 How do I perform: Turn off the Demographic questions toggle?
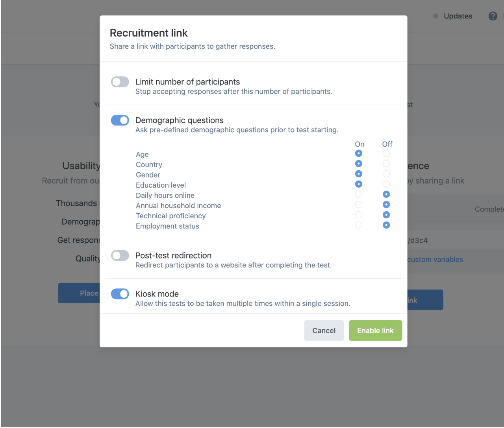coord(120,120)
